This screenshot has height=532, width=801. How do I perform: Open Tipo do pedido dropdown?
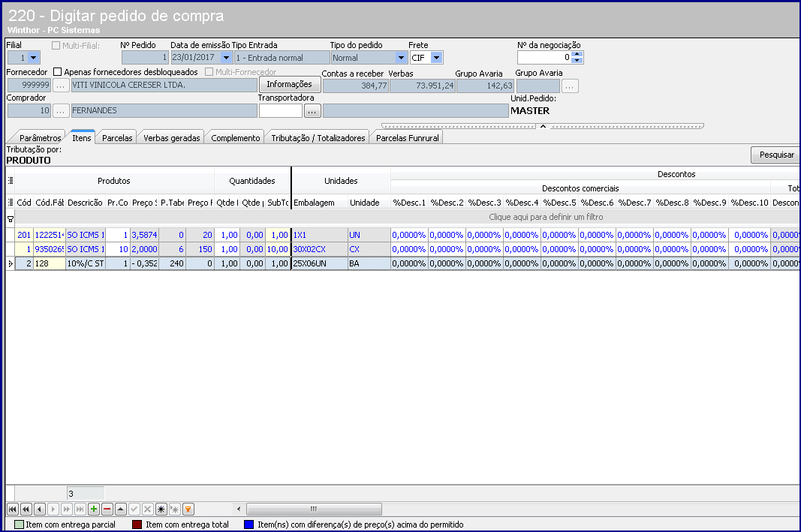point(401,58)
